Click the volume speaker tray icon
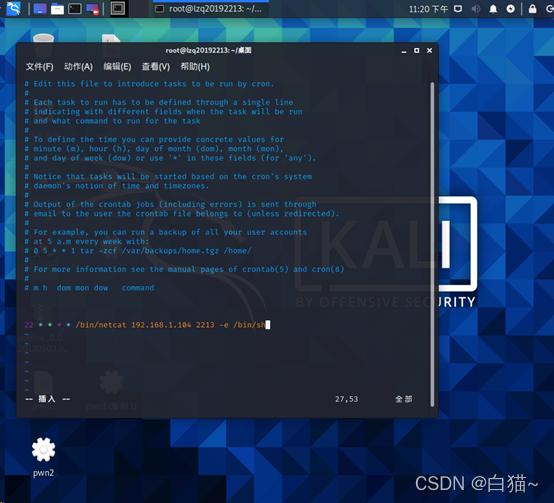This screenshot has width=554, height=503. point(476,9)
